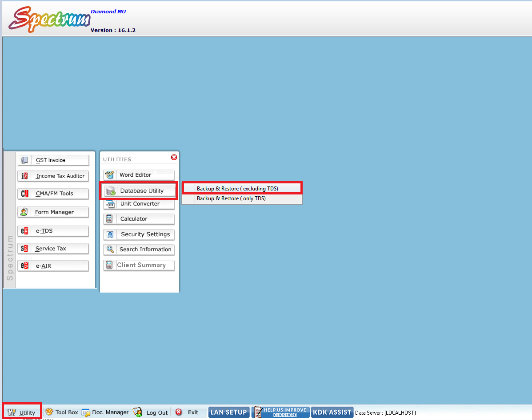
Task: Click the Help Us Improve banner
Action: (280, 412)
